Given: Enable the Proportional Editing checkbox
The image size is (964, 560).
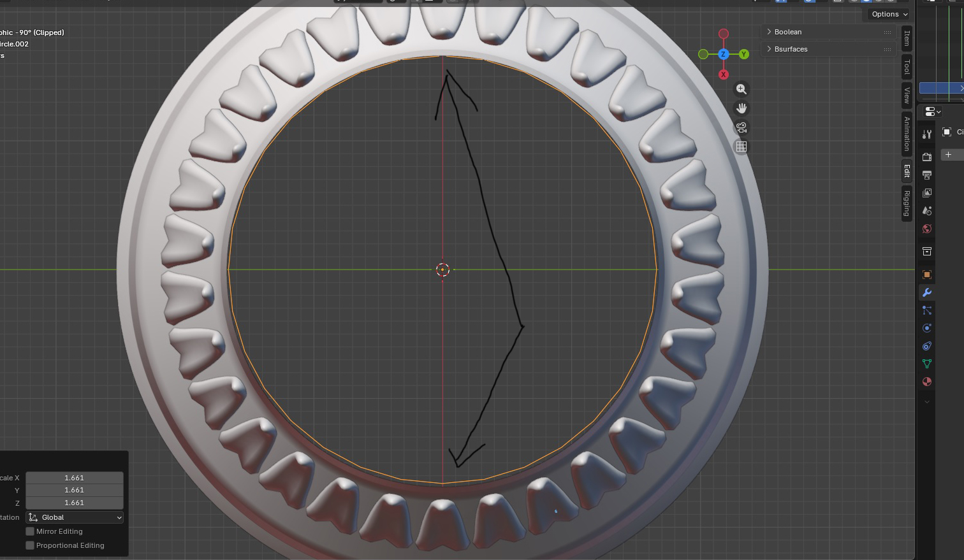Looking at the screenshot, I should pyautogui.click(x=30, y=545).
